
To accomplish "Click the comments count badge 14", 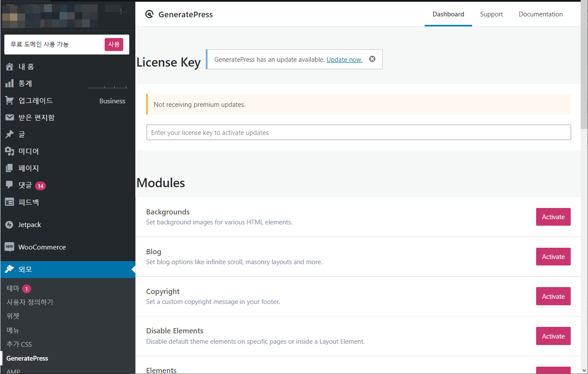I will [x=40, y=186].
